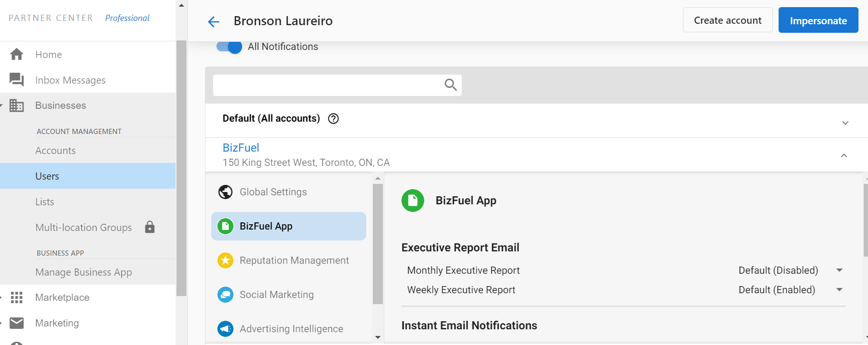Open Monthly Executive Report dropdown
Screen dimensions: 868x345
click(x=839, y=270)
